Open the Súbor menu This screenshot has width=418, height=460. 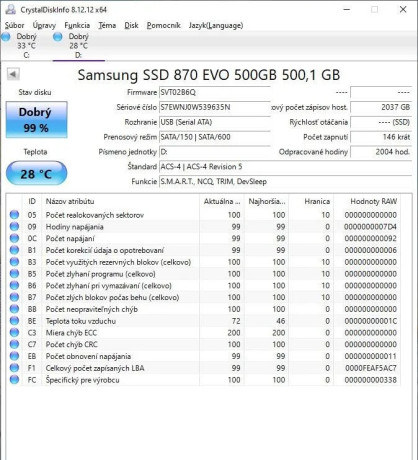pos(14,25)
